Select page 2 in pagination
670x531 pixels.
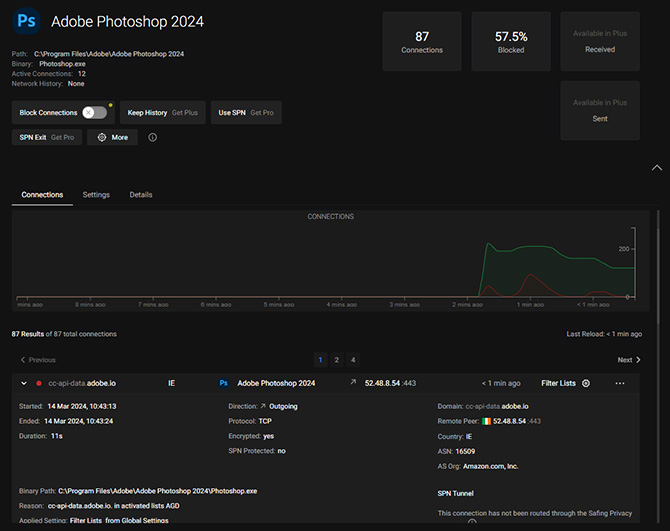click(337, 360)
